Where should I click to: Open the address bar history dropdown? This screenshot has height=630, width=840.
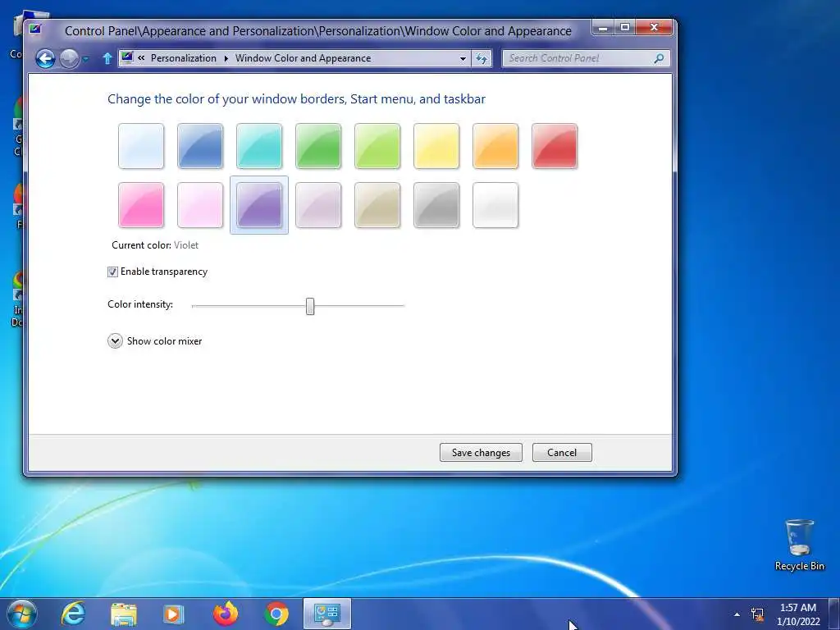coord(463,58)
